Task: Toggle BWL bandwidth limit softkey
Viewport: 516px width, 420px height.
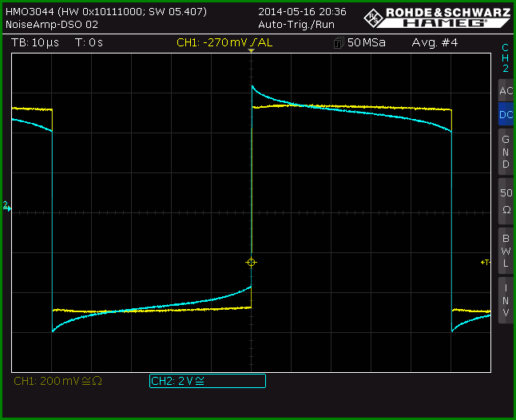Action: [x=506, y=251]
